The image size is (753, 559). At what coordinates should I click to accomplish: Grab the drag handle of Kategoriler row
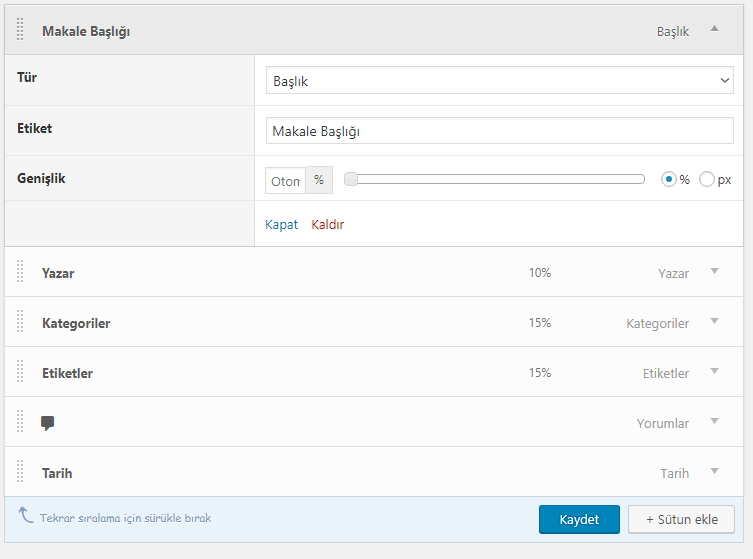(x=20, y=321)
